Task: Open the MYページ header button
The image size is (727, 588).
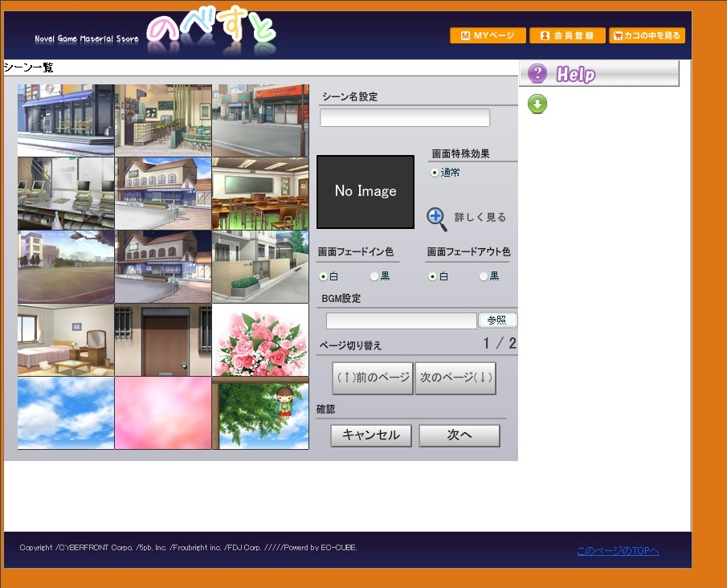Action: click(x=488, y=35)
